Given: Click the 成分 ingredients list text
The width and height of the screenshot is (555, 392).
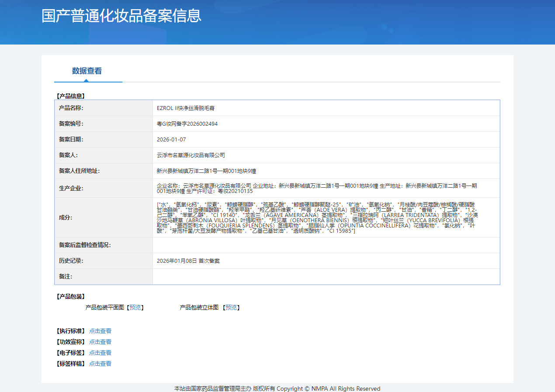Looking at the screenshot, I should point(317,217).
